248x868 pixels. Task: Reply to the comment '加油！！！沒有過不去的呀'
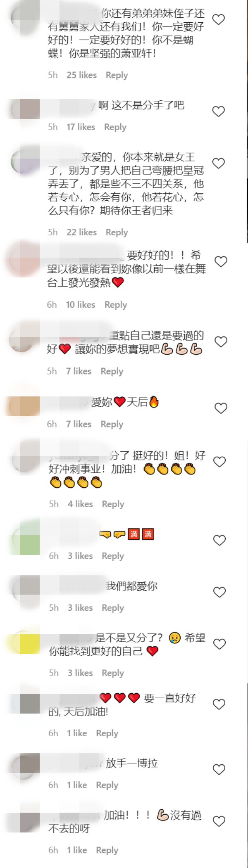click(107, 850)
